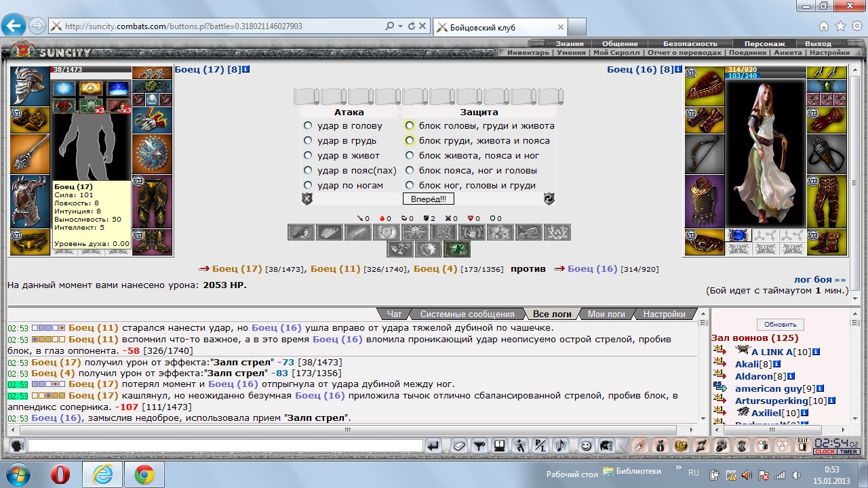This screenshot has width=868, height=488.
Task: Open the 'Поединки' submenu link
Action: click(748, 52)
